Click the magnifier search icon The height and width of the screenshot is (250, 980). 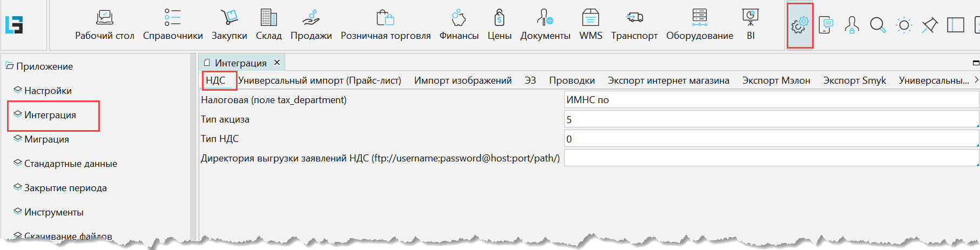[877, 25]
